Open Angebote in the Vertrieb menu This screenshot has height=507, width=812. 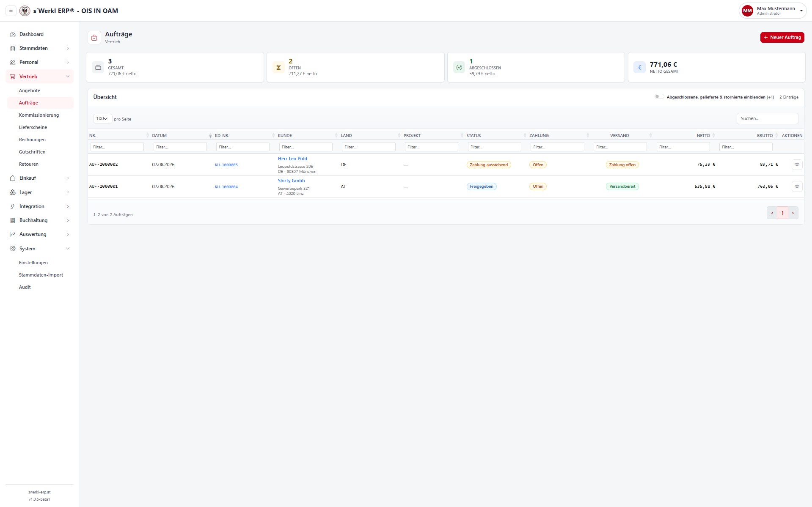tap(30, 90)
